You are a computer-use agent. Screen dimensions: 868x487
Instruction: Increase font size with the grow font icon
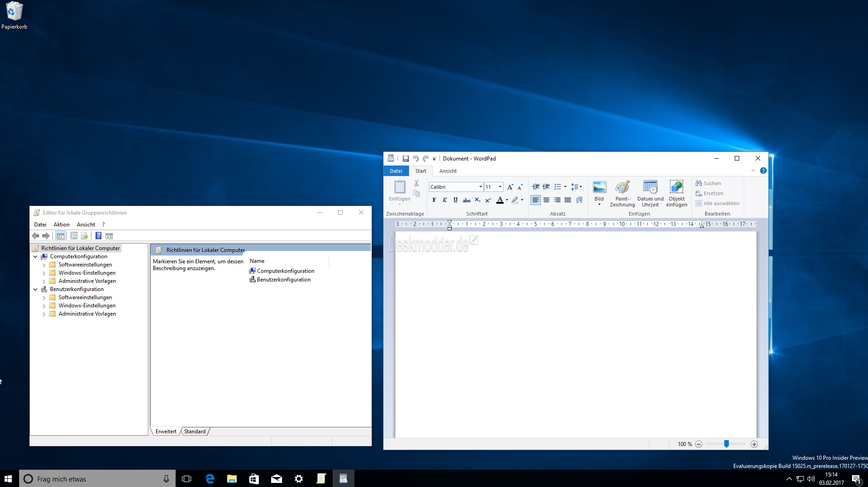[x=510, y=187]
